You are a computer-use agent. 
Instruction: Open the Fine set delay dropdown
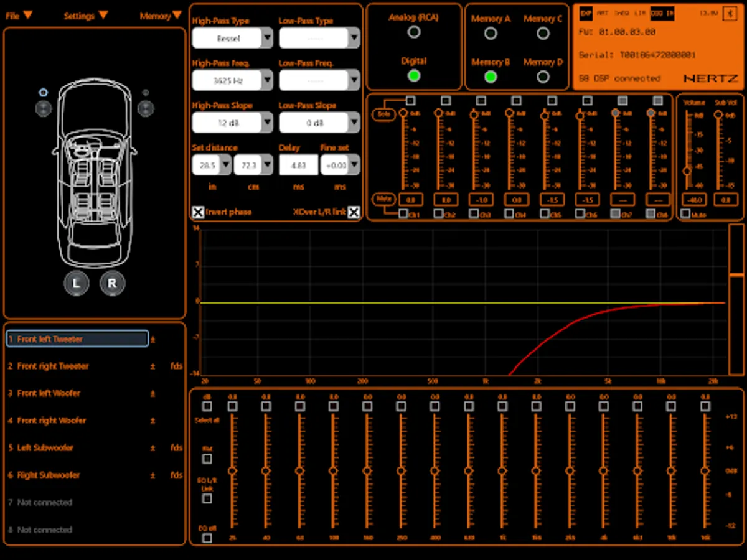click(x=340, y=165)
